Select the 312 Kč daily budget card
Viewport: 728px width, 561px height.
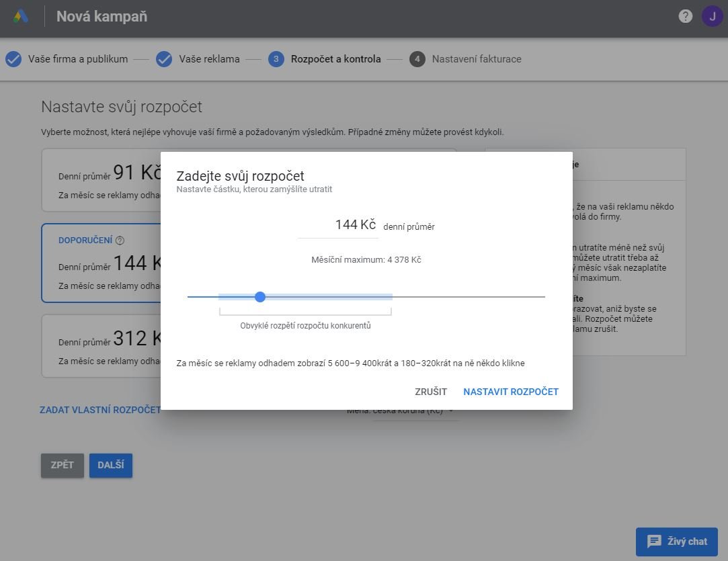[x=102, y=346]
